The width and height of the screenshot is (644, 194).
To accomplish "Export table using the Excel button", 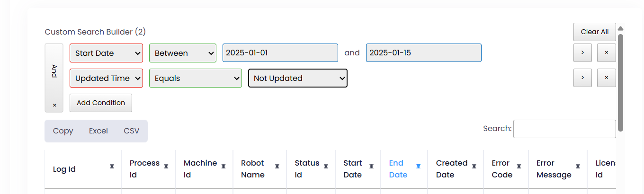I will click(x=98, y=131).
